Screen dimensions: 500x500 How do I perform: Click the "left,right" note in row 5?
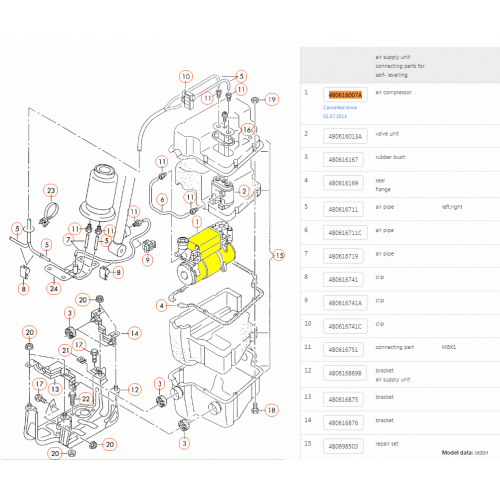click(x=452, y=207)
